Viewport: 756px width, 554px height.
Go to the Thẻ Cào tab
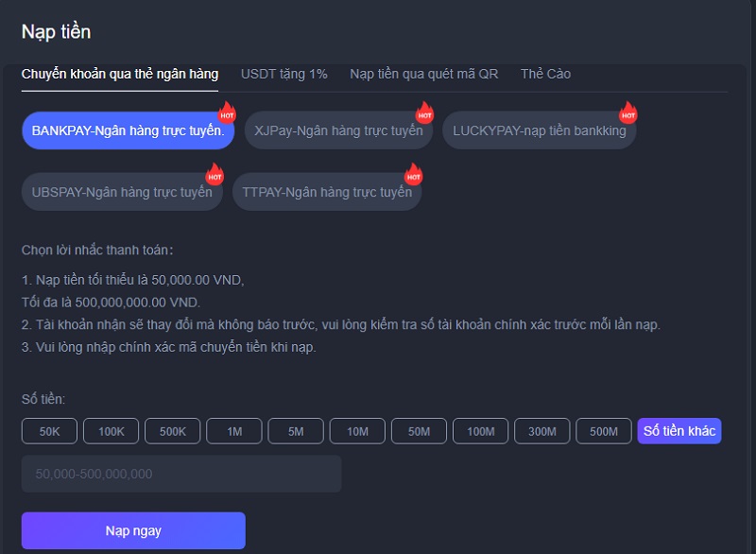point(545,74)
